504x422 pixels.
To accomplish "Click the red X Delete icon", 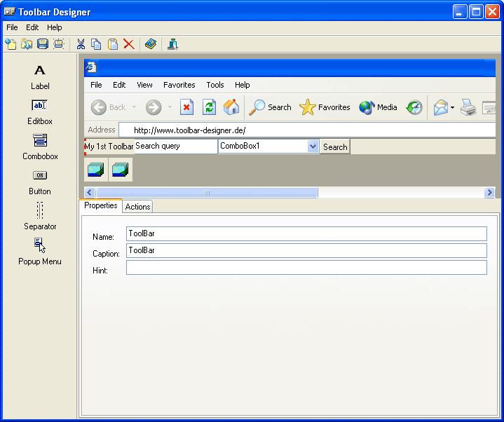I will [x=129, y=44].
